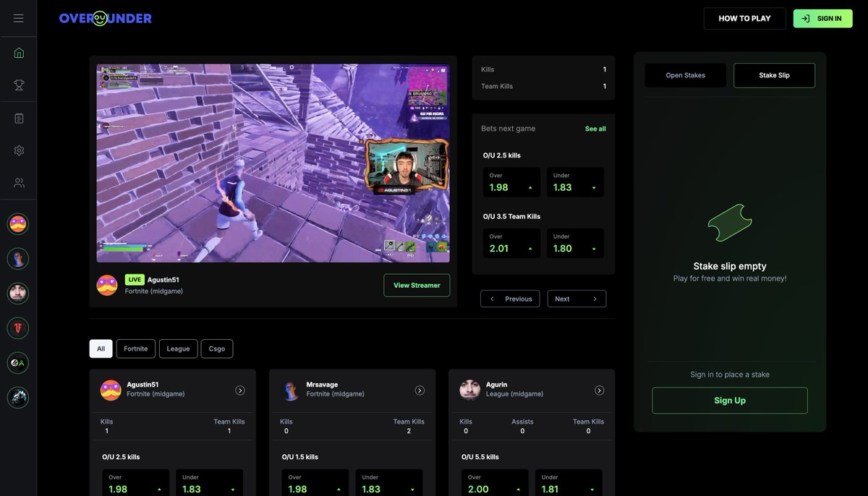Open Agustin51 card arrow icon
The width and height of the screenshot is (868, 496).
point(240,390)
